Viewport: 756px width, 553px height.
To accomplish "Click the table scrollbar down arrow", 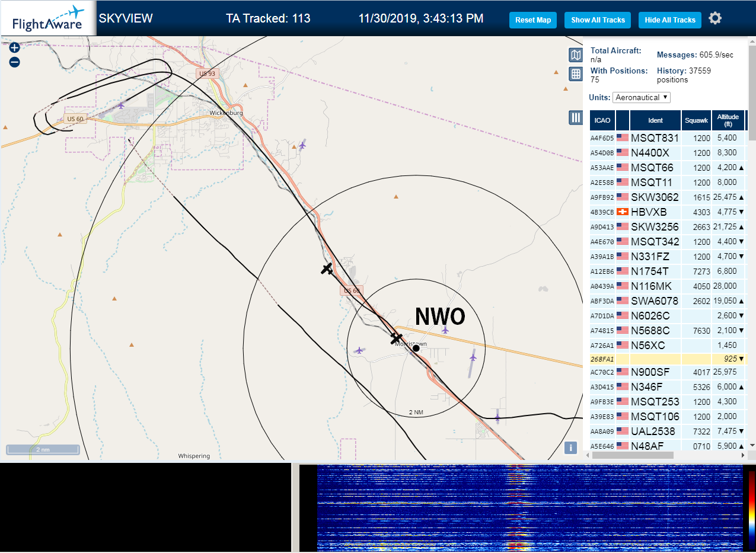I will [752, 445].
